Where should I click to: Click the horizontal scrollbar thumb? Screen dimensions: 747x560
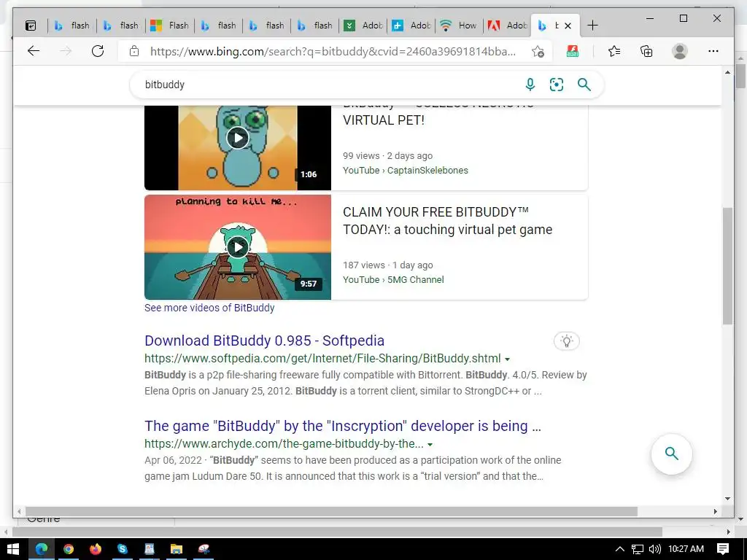click(331, 511)
